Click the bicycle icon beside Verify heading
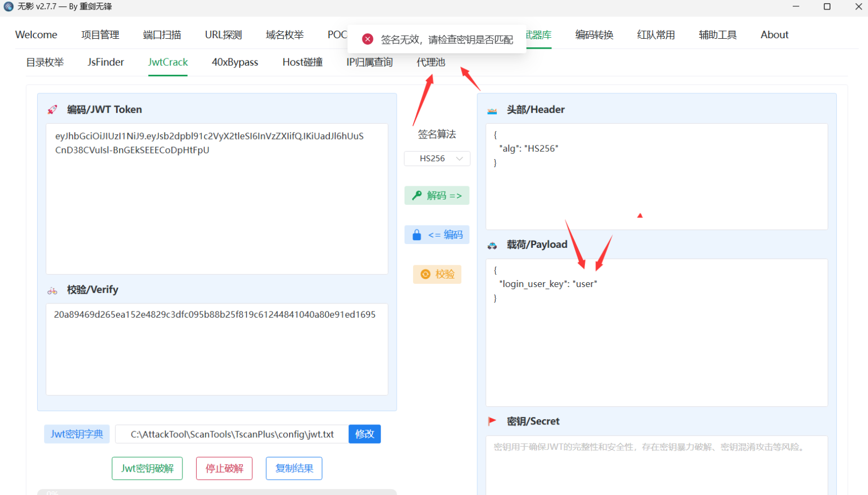The width and height of the screenshot is (868, 495). [52, 290]
